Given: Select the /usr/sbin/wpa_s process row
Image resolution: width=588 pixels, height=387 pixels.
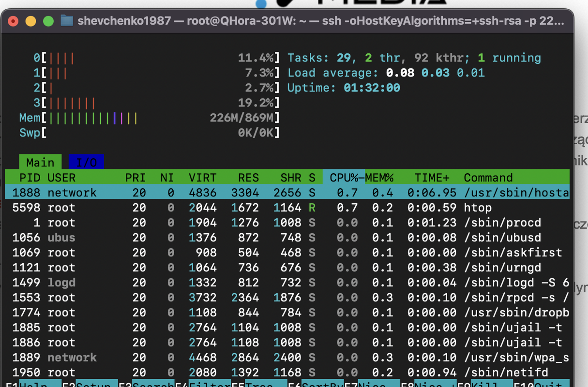Looking at the screenshot, I should pyautogui.click(x=287, y=357).
